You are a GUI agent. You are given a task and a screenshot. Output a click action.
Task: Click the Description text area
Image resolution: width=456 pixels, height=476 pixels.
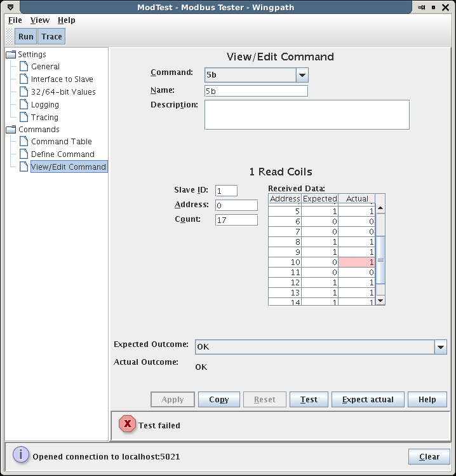pos(307,115)
